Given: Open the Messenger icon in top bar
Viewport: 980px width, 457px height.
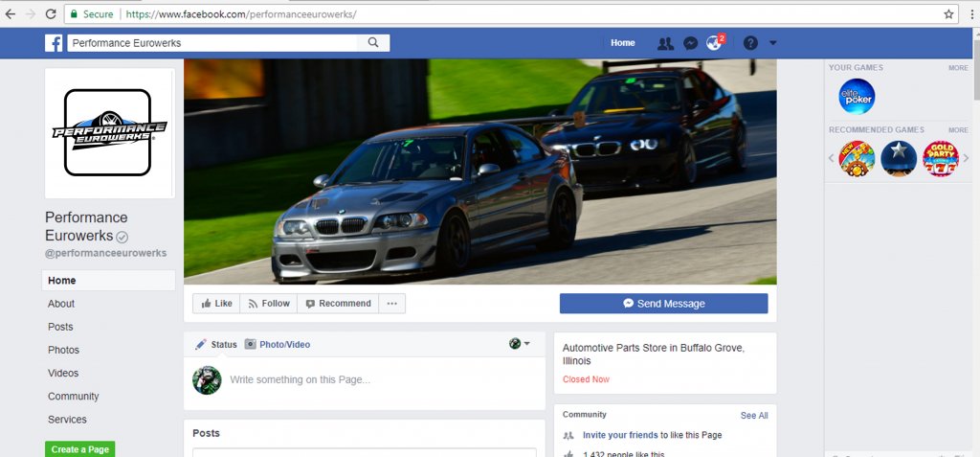Looking at the screenshot, I should (x=690, y=43).
